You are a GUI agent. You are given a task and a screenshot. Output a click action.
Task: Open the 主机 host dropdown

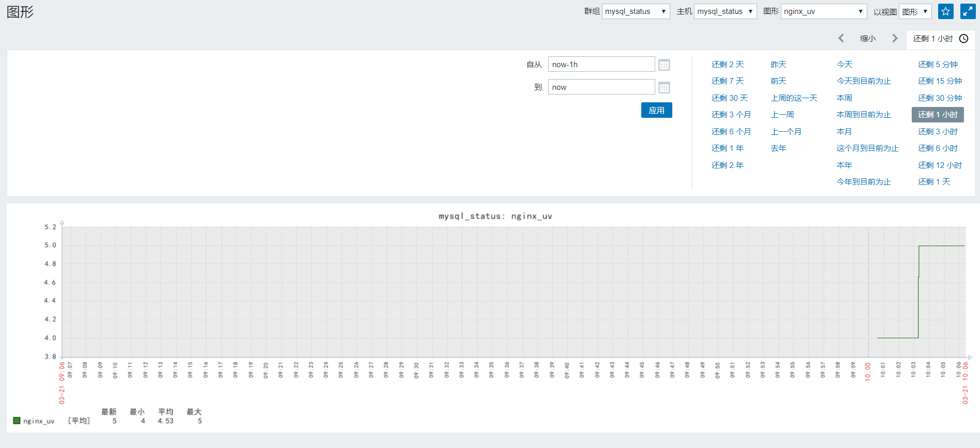pos(725,11)
